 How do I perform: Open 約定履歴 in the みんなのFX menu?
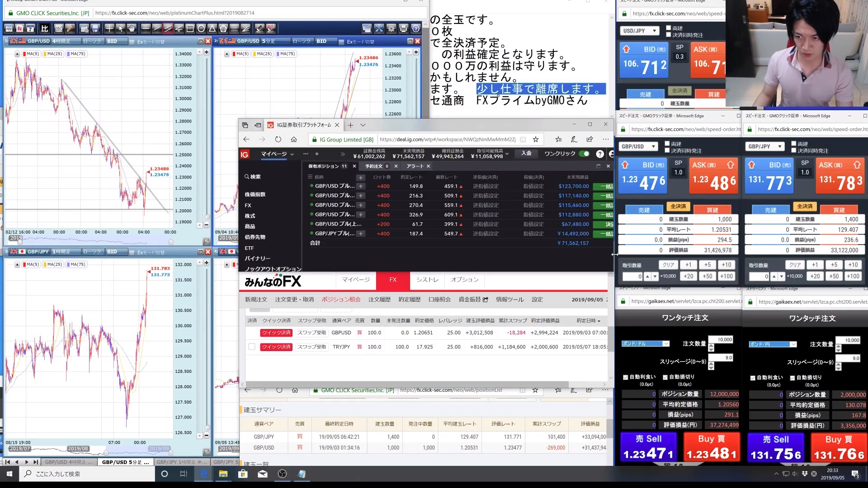410,300
